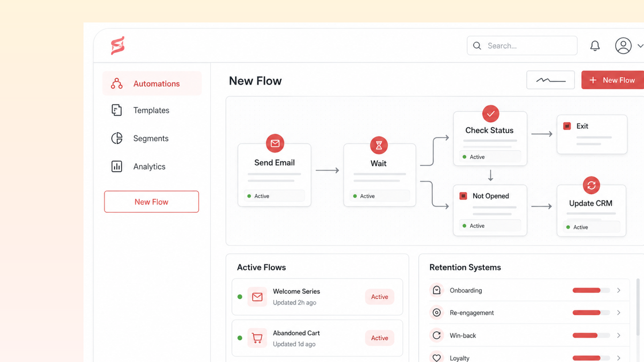
Task: Open the Abandoned Cart flow
Action: [x=317, y=338]
